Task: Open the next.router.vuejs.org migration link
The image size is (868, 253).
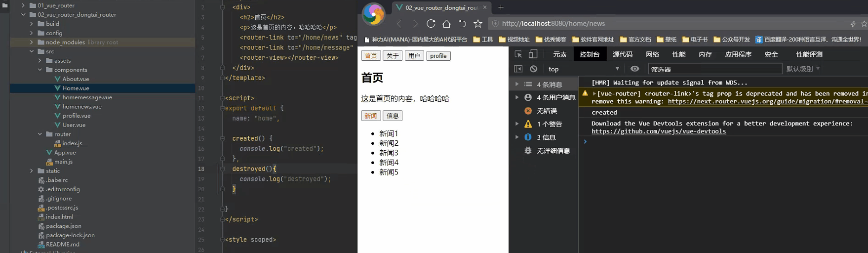Action: pyautogui.click(x=767, y=101)
